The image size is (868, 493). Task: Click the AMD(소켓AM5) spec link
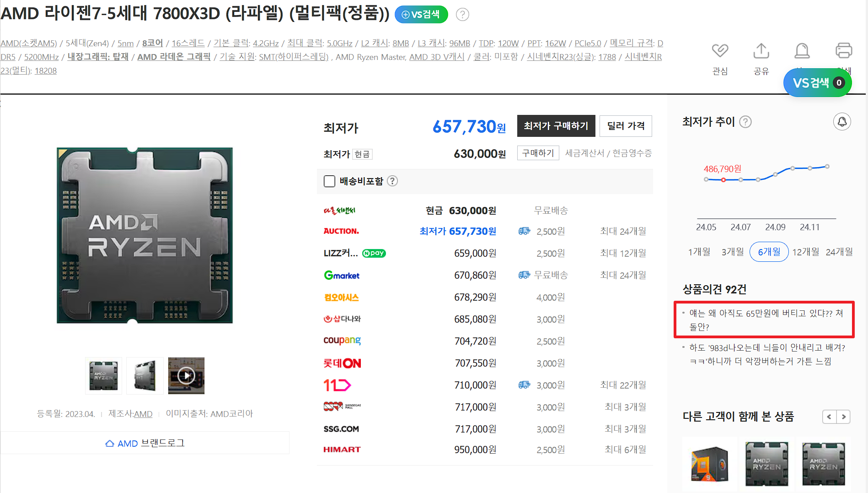[29, 43]
